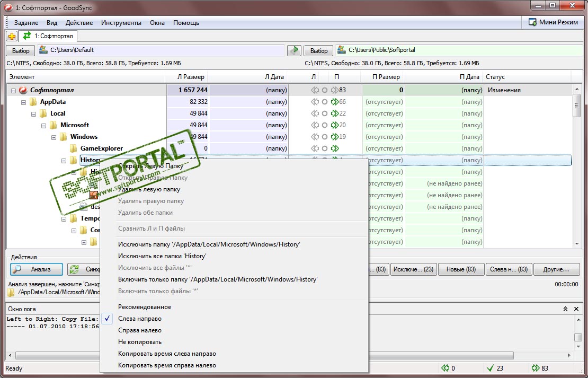Viewport: 588px width, 378px height.
Task: Click the left path field C:\Users\Default
Action: click(x=161, y=50)
